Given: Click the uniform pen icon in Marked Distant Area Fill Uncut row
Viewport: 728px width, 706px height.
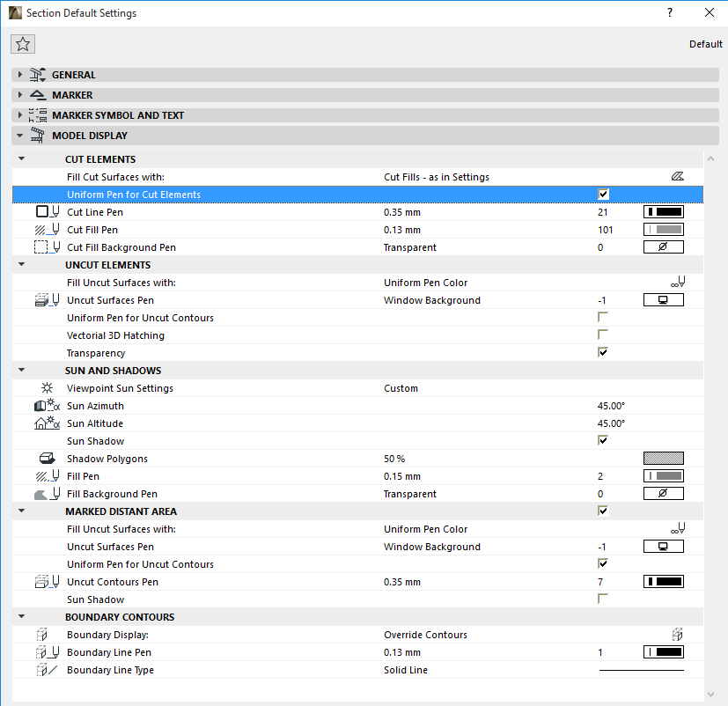Looking at the screenshot, I should coord(678,528).
